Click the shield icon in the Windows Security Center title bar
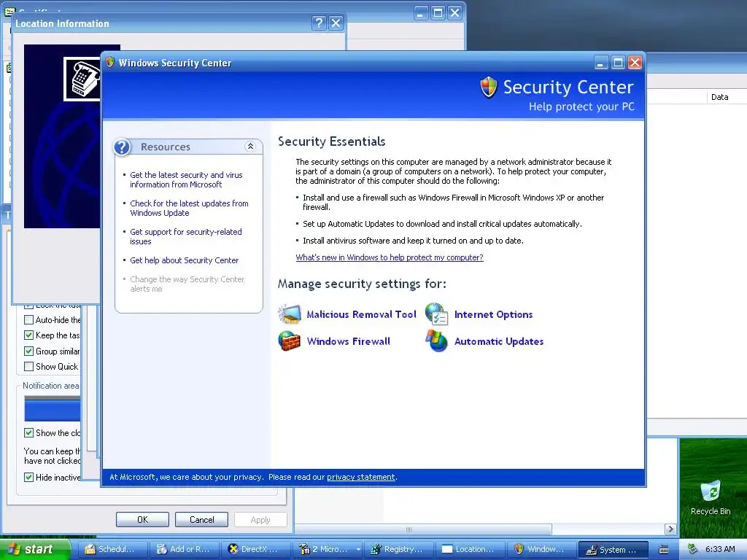The height and width of the screenshot is (560, 747). click(x=110, y=63)
